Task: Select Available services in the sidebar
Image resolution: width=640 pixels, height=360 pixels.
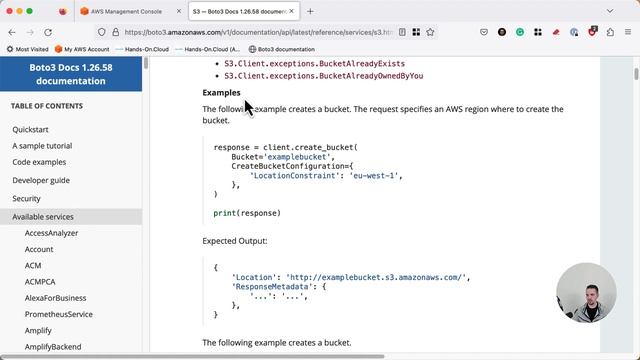Action: point(71,217)
